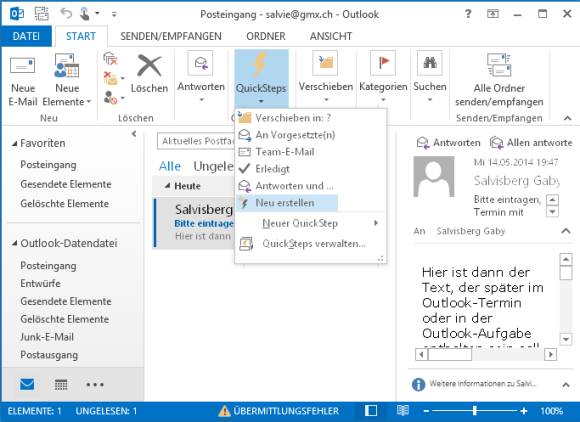Open the Neue Elemente button
Image resolution: width=580 pixels, height=422 pixels.
pyautogui.click(x=67, y=79)
